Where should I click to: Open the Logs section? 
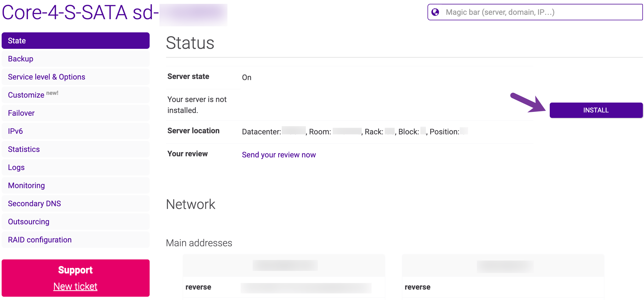(76, 167)
